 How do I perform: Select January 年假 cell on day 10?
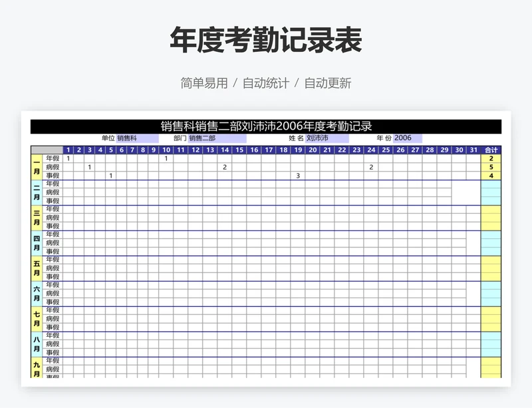[x=166, y=158]
